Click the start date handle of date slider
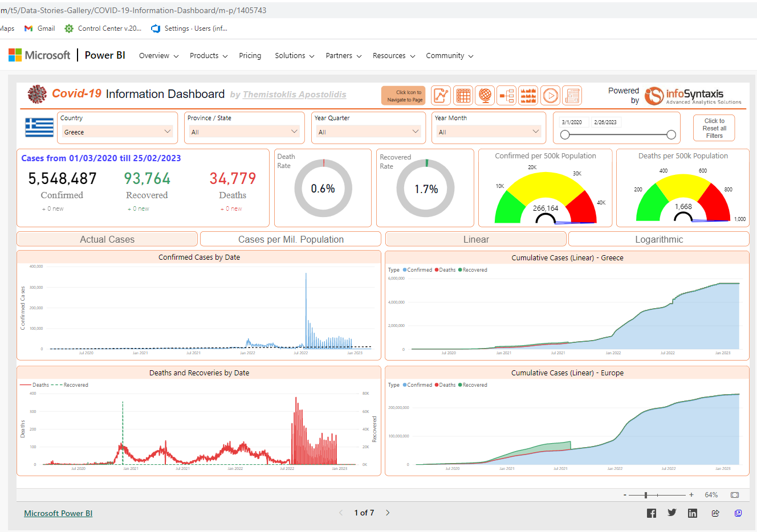 pos(565,135)
